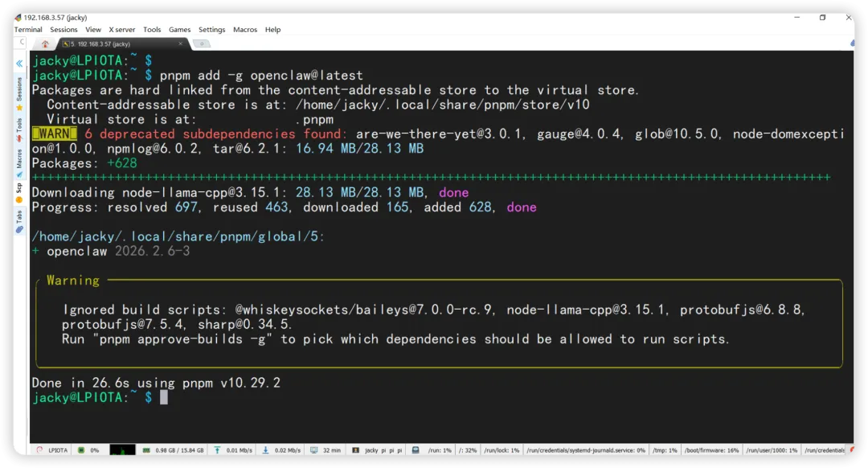868x468 pixels.
Task: Click the RAM usage 0.98 GB / 15.84 GB
Action: click(174, 450)
